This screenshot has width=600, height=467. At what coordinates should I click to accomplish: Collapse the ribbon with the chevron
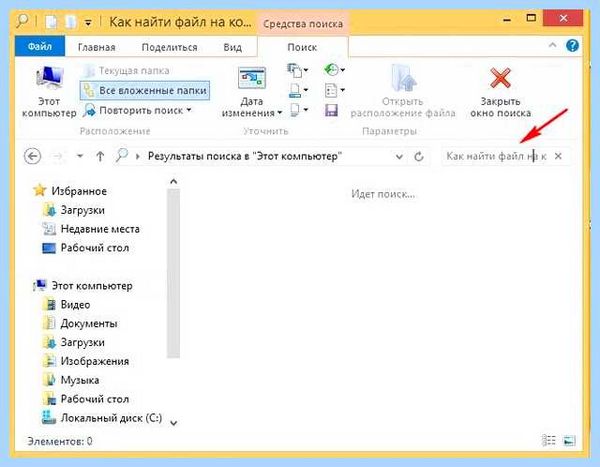pyautogui.click(x=553, y=45)
